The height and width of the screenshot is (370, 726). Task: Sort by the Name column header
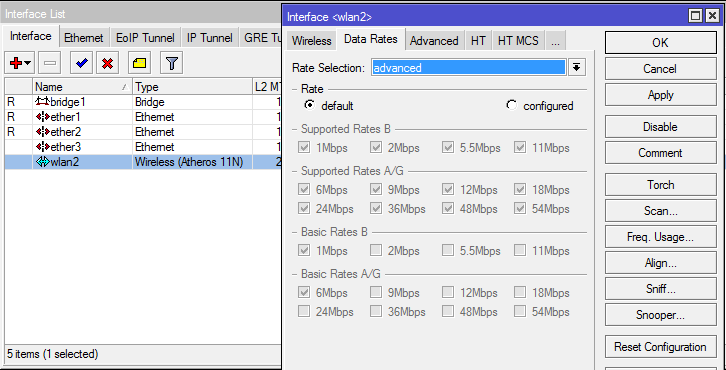click(x=82, y=87)
